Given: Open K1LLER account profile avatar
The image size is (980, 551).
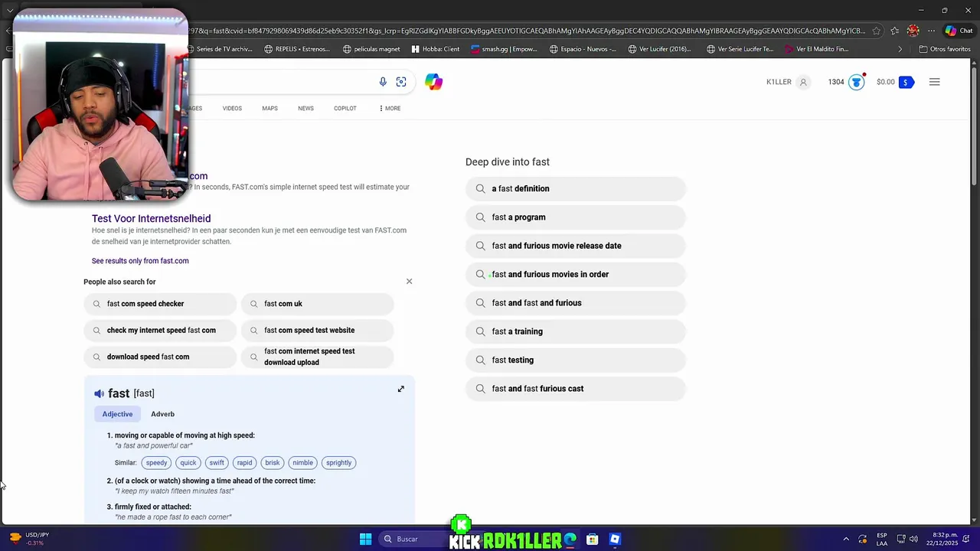Looking at the screenshot, I should pos(803,82).
